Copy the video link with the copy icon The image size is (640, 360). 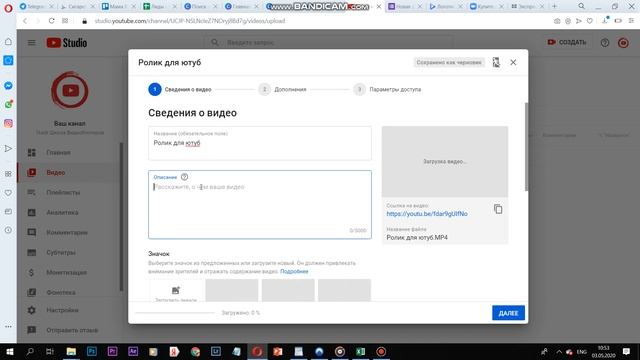[x=498, y=209]
